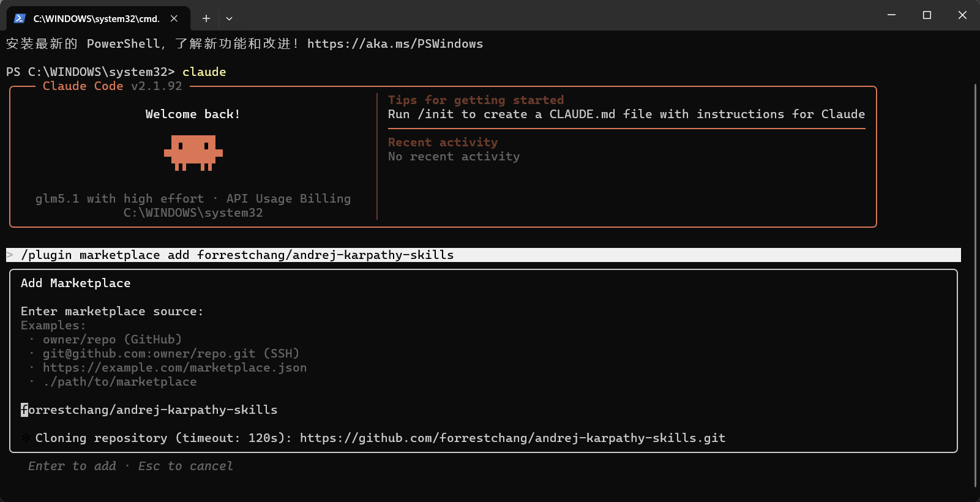Image resolution: width=980 pixels, height=502 pixels.
Task: Click 'Tips for getting started' heading
Action: (476, 100)
